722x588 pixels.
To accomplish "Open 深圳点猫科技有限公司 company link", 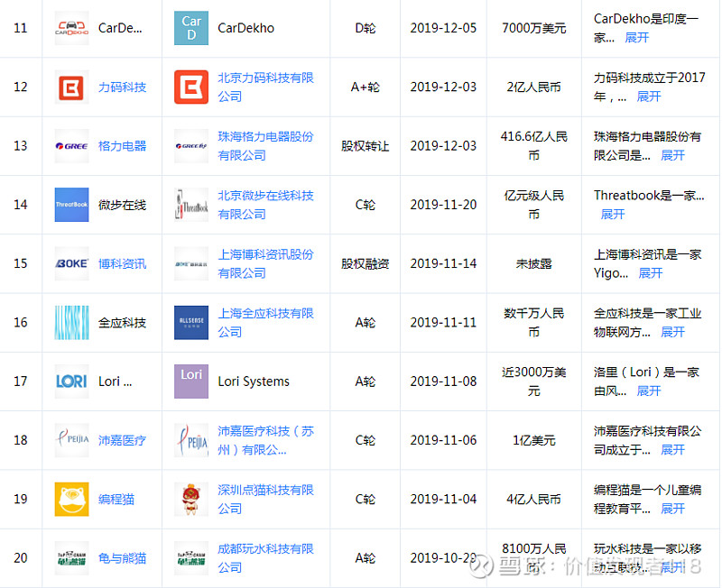I will 265,500.
